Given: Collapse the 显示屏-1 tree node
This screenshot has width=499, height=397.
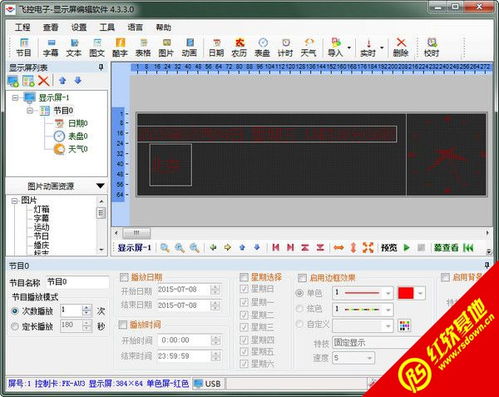Looking at the screenshot, I should (x=15, y=98).
